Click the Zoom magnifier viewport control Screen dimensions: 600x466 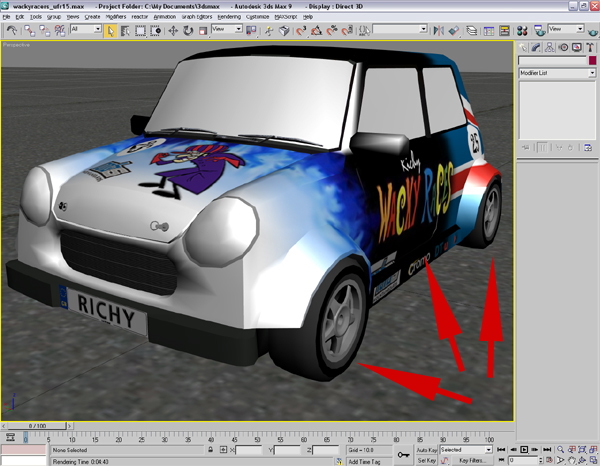(561, 450)
